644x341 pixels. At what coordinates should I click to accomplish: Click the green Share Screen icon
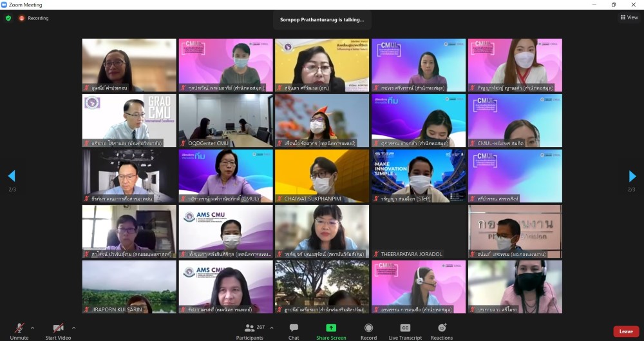(331, 329)
